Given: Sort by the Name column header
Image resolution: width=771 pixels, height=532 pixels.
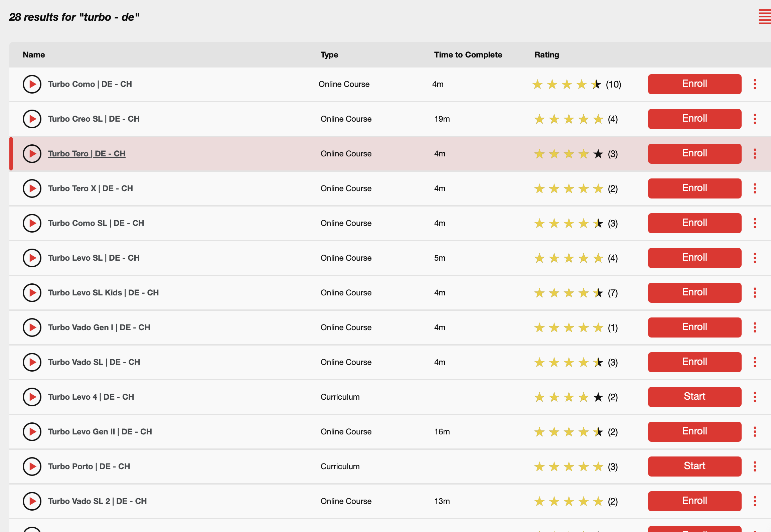Looking at the screenshot, I should 34,55.
